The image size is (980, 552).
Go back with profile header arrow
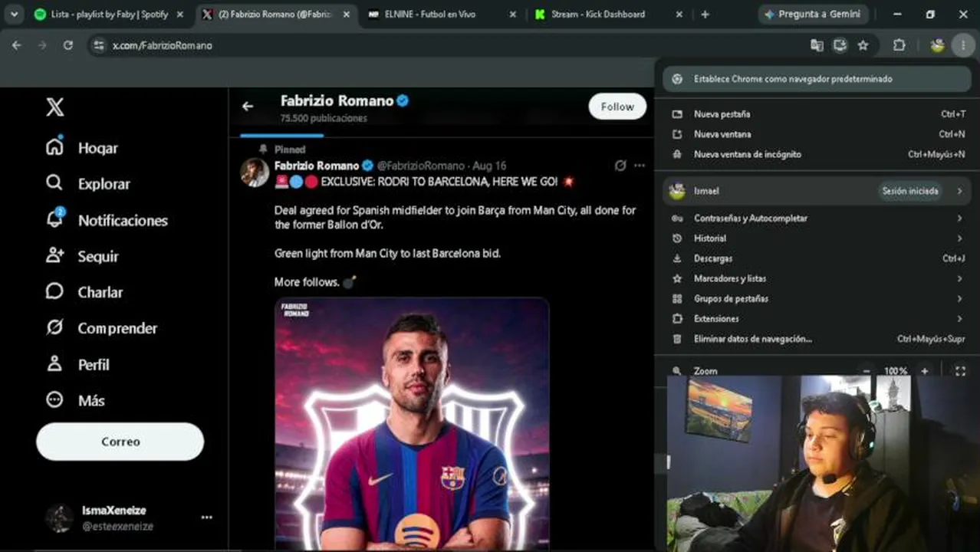pyautogui.click(x=247, y=107)
